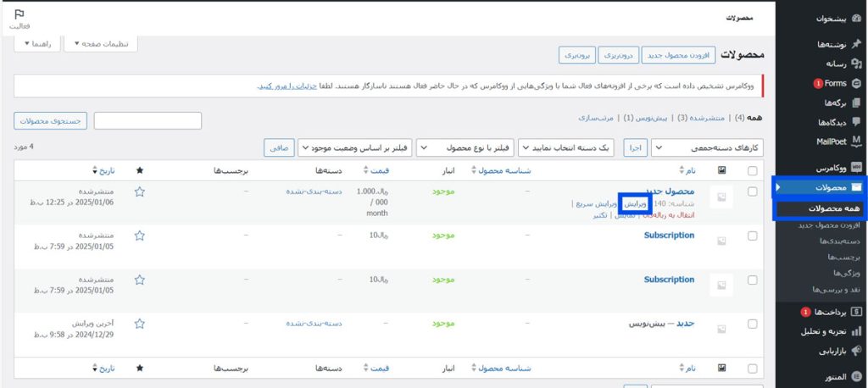Open the stock status filter (فیلتر بر اساس وضعیت موجود)
Image resolution: width=868 pixels, height=388 pixels.
(355, 147)
